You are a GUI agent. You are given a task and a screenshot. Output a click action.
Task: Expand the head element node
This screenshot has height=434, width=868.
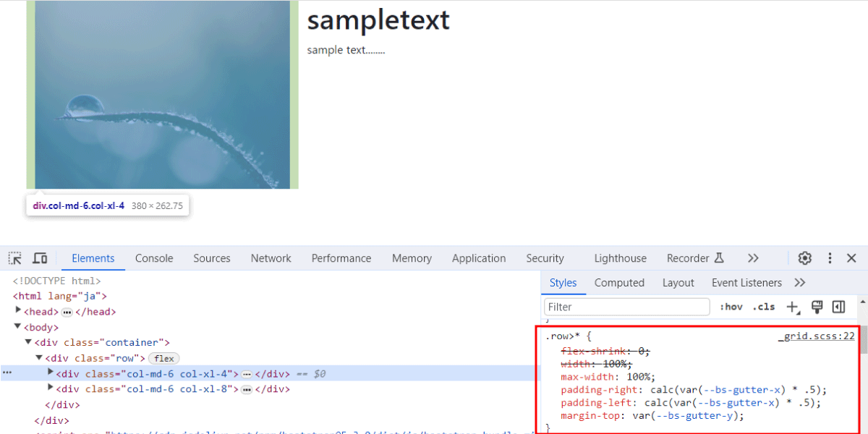(x=19, y=312)
